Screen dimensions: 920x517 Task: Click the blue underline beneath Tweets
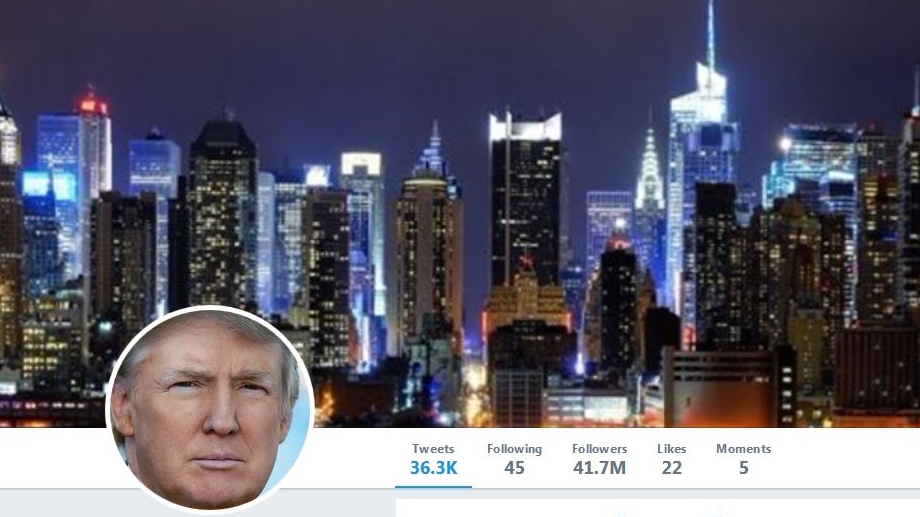(x=433, y=486)
